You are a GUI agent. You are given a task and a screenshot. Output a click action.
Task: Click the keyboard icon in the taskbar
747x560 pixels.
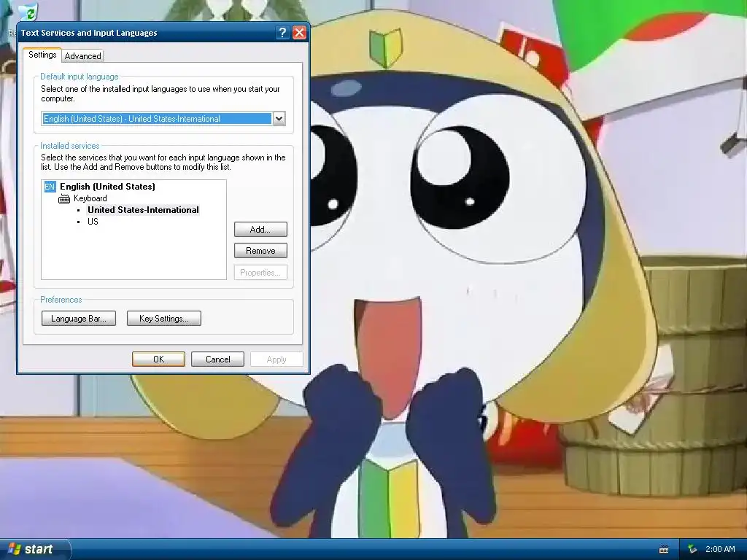[x=664, y=550]
